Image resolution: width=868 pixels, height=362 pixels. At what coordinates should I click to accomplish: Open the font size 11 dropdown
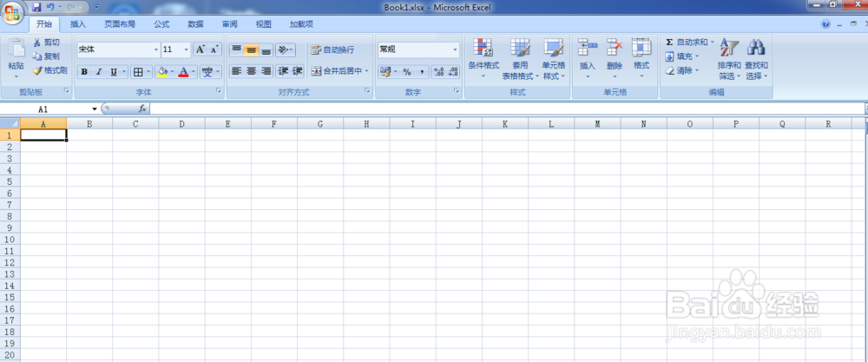click(x=186, y=49)
